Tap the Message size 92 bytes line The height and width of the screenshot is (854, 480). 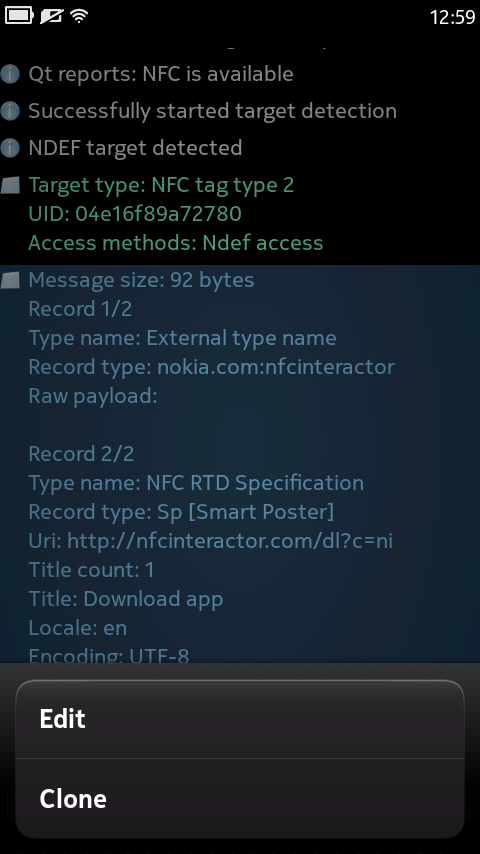pyautogui.click(x=141, y=280)
